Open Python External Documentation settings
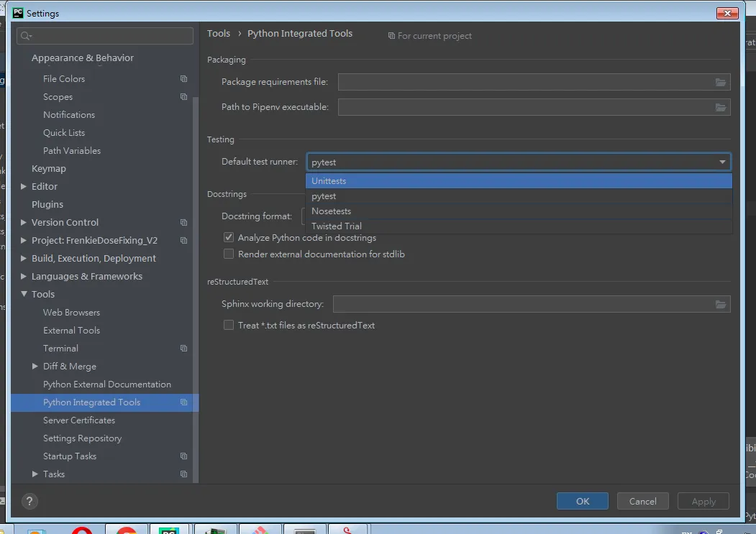This screenshot has width=756, height=534. tap(107, 384)
